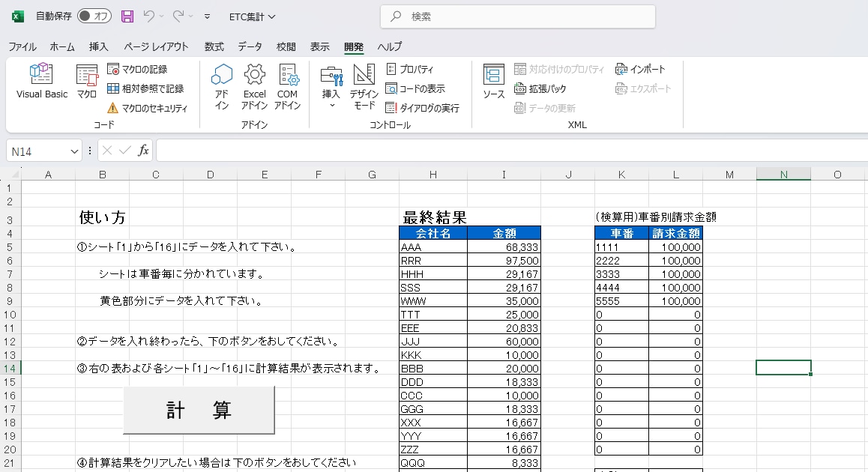The width and height of the screenshot is (868, 472).
Task: Toggle the 自動保存 switch
Action: pyautogui.click(x=94, y=16)
